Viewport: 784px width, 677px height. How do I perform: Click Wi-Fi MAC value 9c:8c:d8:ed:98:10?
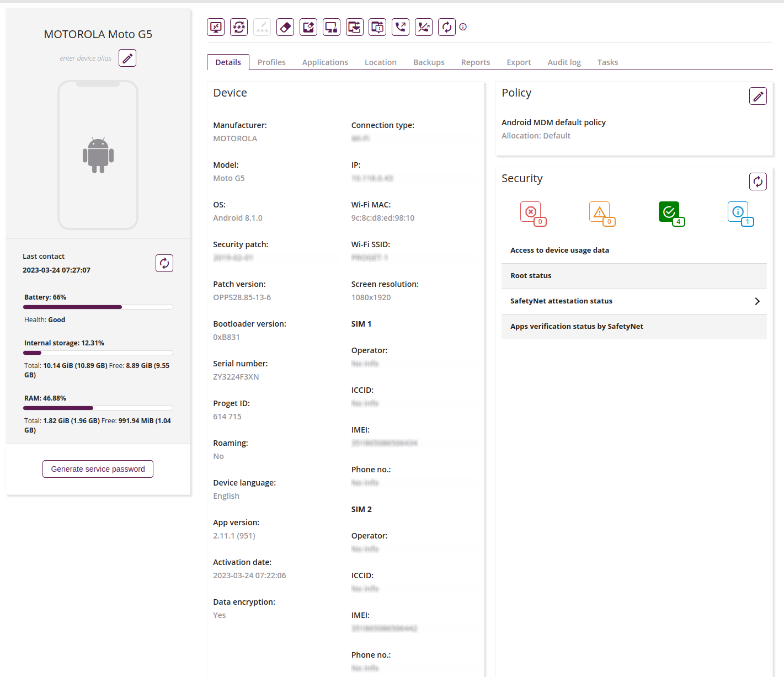coord(383,218)
